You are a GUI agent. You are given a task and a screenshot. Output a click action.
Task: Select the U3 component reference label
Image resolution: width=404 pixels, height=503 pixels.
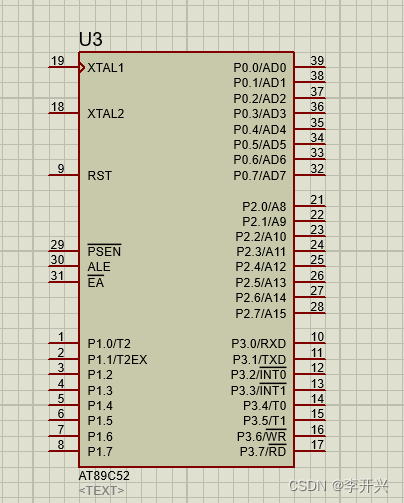[91, 39]
